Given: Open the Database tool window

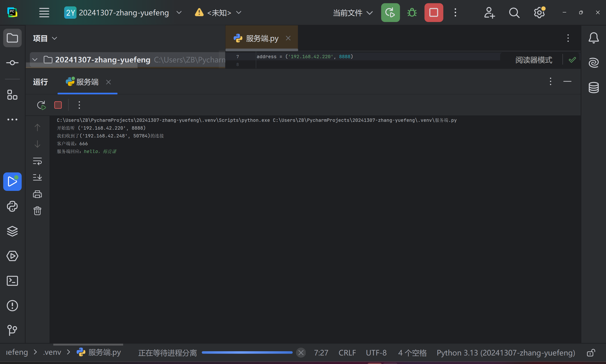Looking at the screenshot, I should tap(593, 88).
